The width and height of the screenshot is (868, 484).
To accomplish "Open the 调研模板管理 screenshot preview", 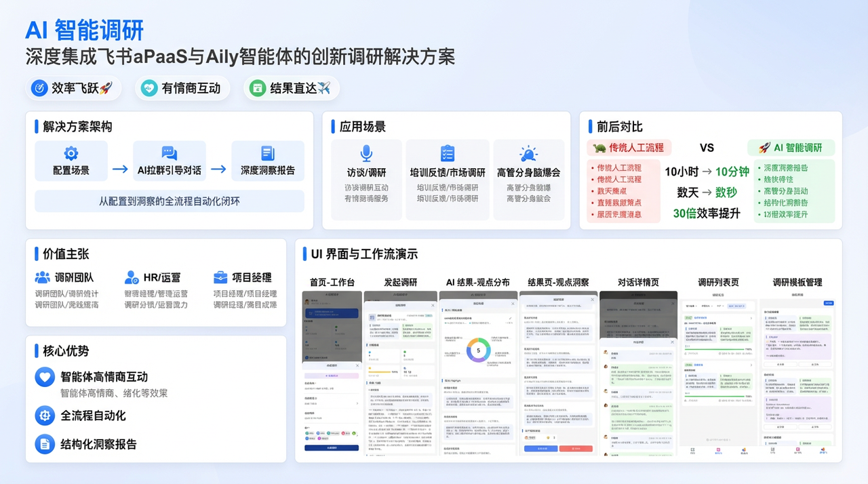I will click(x=797, y=373).
